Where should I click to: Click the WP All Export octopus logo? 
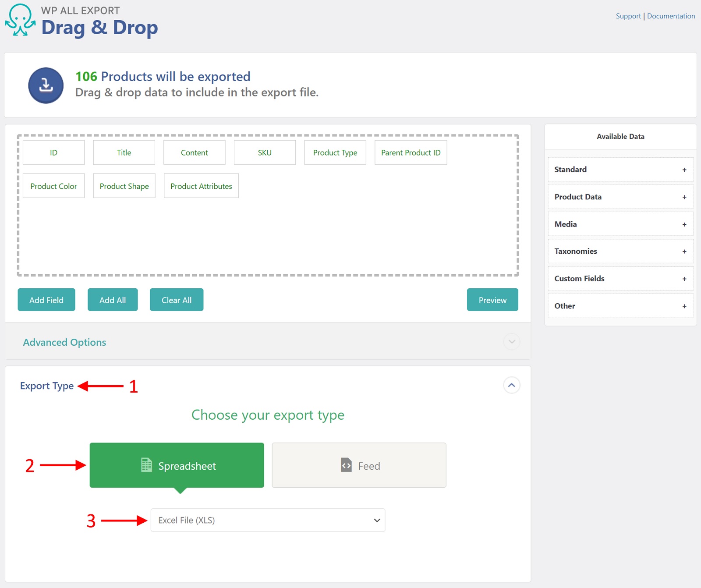pos(20,20)
